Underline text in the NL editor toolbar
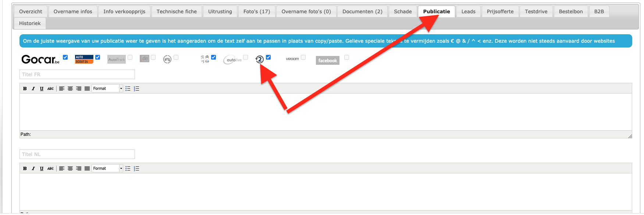The height and width of the screenshot is (215, 644). tap(42, 168)
